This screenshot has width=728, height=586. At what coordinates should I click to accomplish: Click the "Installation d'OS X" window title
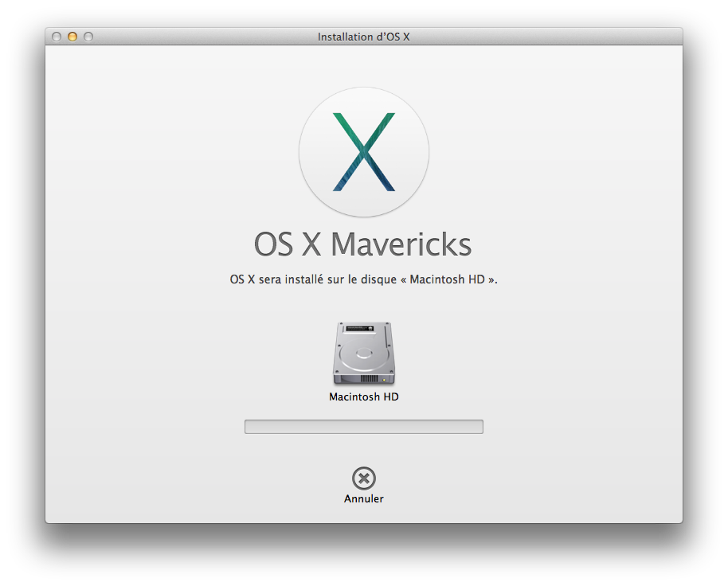tap(363, 37)
